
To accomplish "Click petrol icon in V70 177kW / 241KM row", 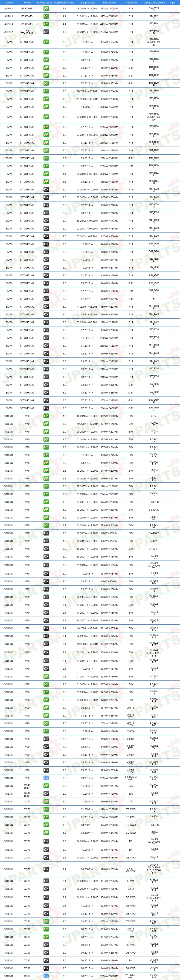I will pyautogui.click(x=46, y=439).
